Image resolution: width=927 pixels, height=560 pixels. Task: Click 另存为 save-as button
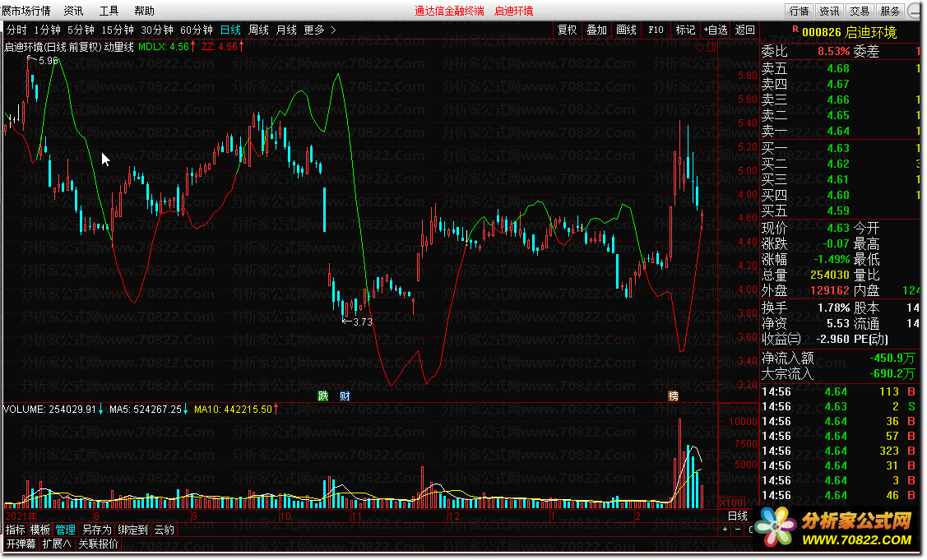coord(96,530)
